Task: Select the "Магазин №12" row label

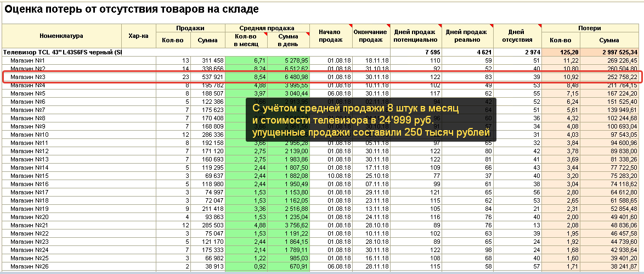Action: [x=29, y=151]
